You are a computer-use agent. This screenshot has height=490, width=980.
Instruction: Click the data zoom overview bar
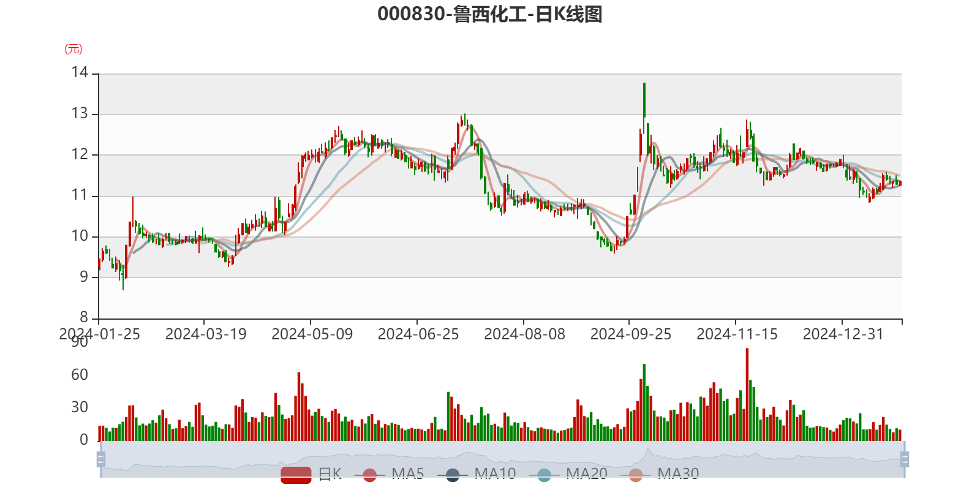502,459
